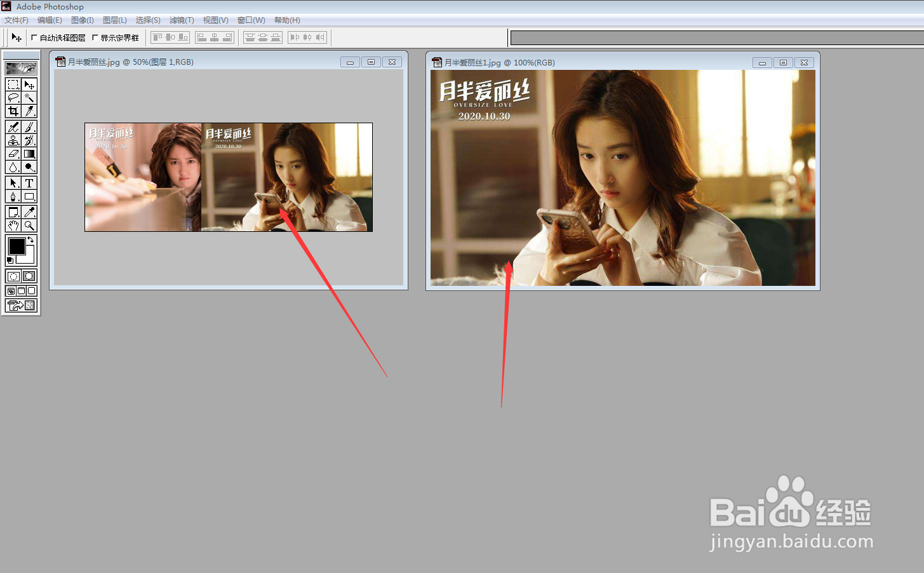This screenshot has height=573, width=924.
Task: Reset to default foreground and background colors
Action: (x=10, y=260)
